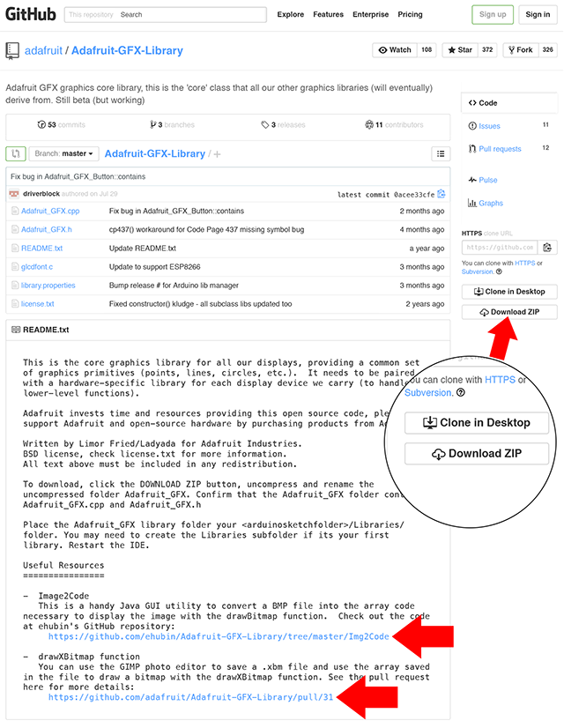Image resolution: width=564 pixels, height=728 pixels.
Task: Open the Explore menu item
Action: 291,14
